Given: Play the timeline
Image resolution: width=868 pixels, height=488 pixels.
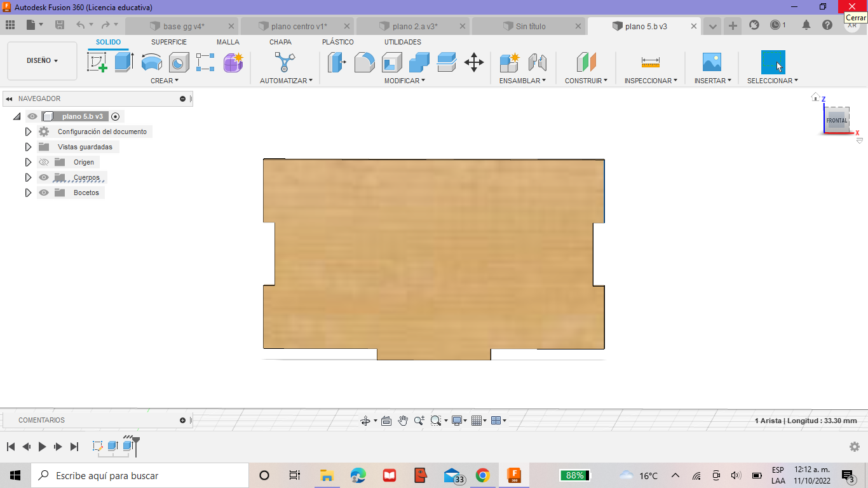Looking at the screenshot, I should 42,447.
